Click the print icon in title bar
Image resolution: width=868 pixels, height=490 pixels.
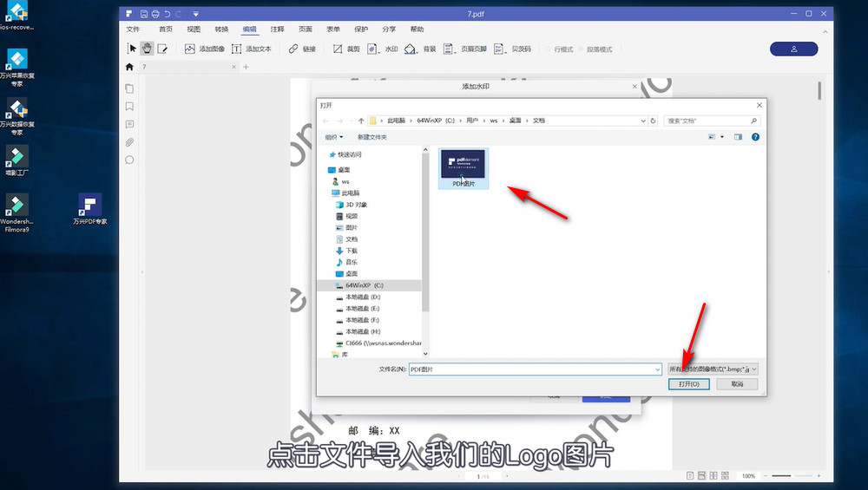155,14
